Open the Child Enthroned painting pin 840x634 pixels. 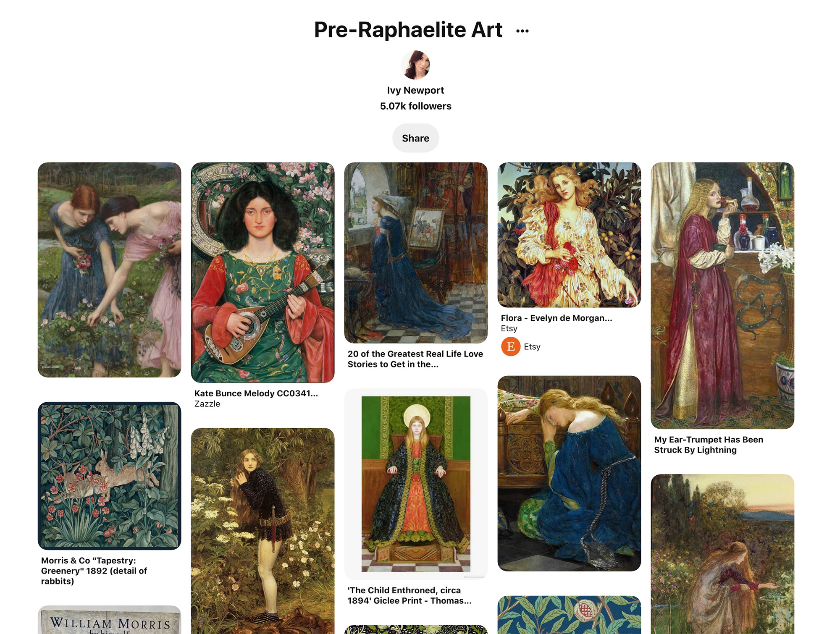[416, 484]
